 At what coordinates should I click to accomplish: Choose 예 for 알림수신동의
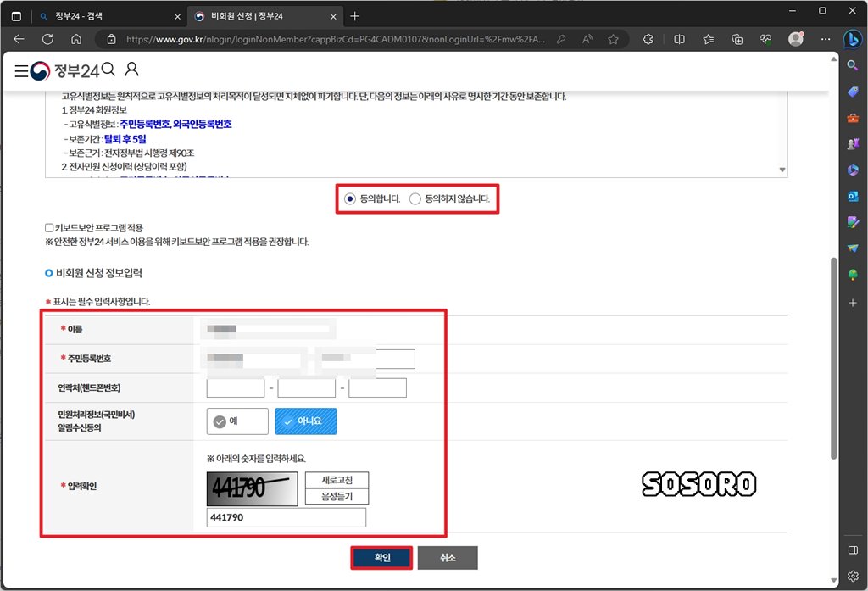[x=237, y=421]
